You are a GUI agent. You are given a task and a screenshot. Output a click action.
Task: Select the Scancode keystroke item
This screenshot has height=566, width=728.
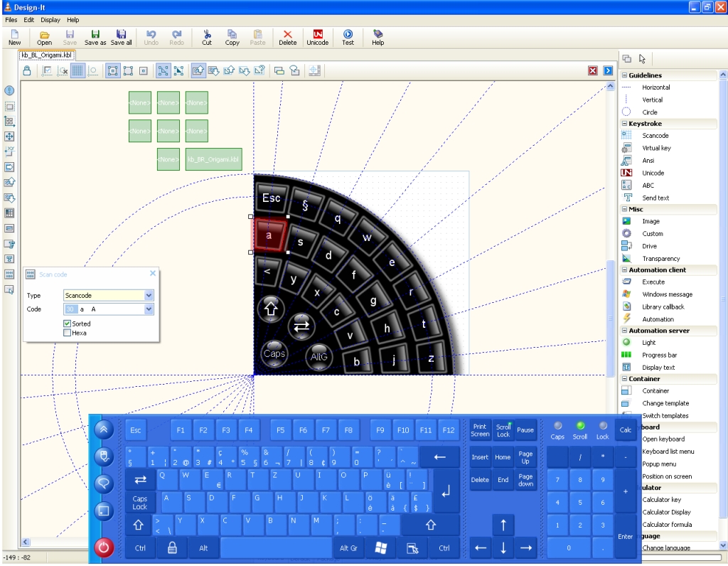point(655,136)
